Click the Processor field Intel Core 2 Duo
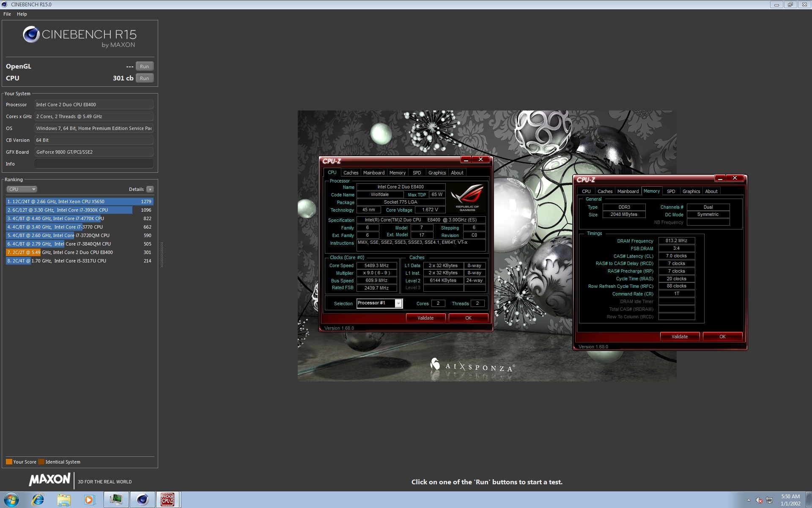This screenshot has height=508, width=812. click(x=94, y=105)
